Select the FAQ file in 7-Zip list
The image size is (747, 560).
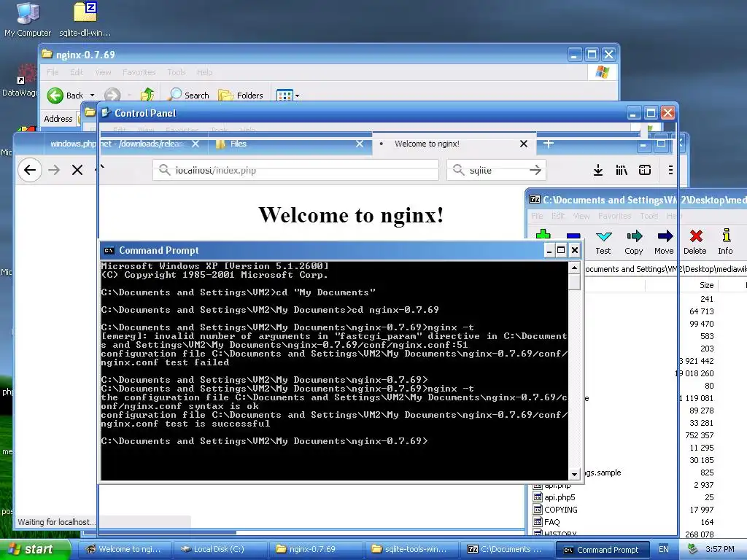coord(551,522)
